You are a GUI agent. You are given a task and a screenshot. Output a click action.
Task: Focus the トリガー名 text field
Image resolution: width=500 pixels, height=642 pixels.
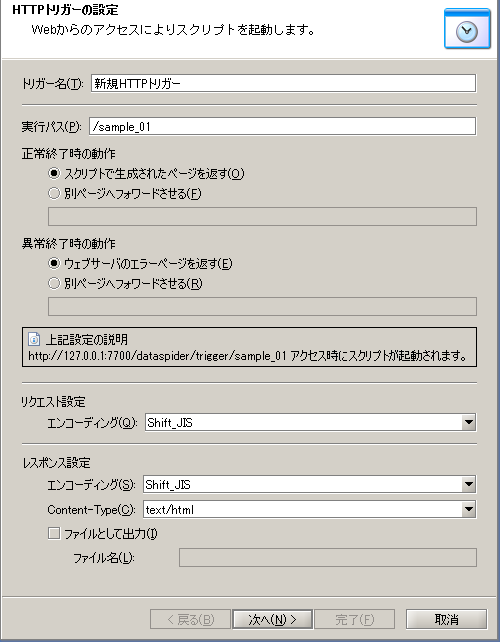(x=283, y=83)
